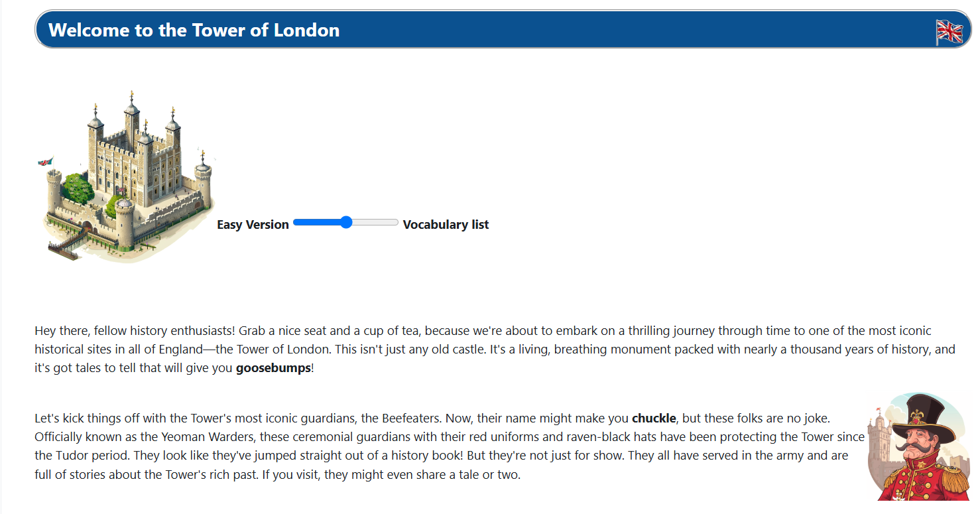Click the bold word chuckle
Viewport: 980px width, 514px height.
[654, 418]
